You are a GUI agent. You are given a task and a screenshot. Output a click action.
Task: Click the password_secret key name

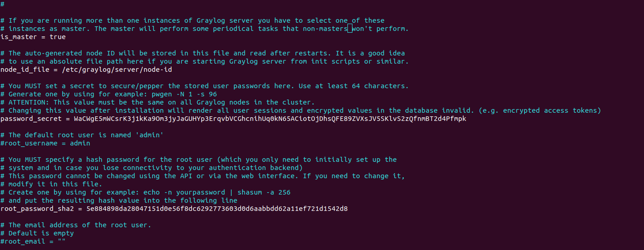tap(31, 119)
